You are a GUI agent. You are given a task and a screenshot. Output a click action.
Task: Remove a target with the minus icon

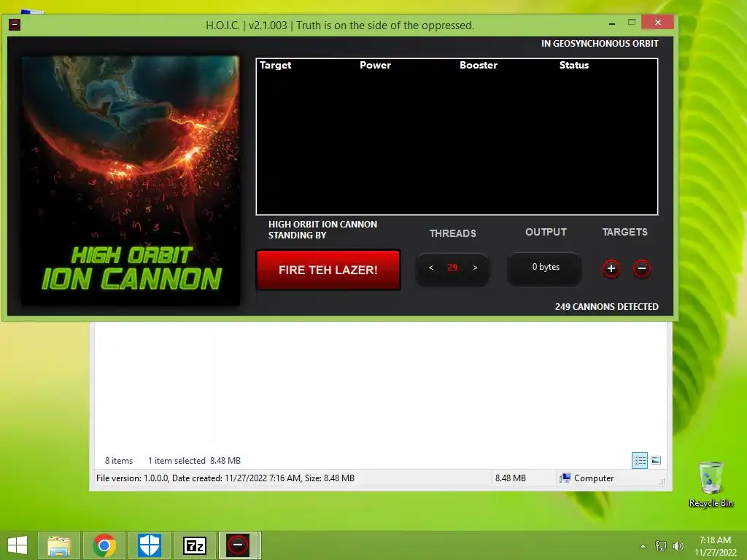[x=642, y=268]
